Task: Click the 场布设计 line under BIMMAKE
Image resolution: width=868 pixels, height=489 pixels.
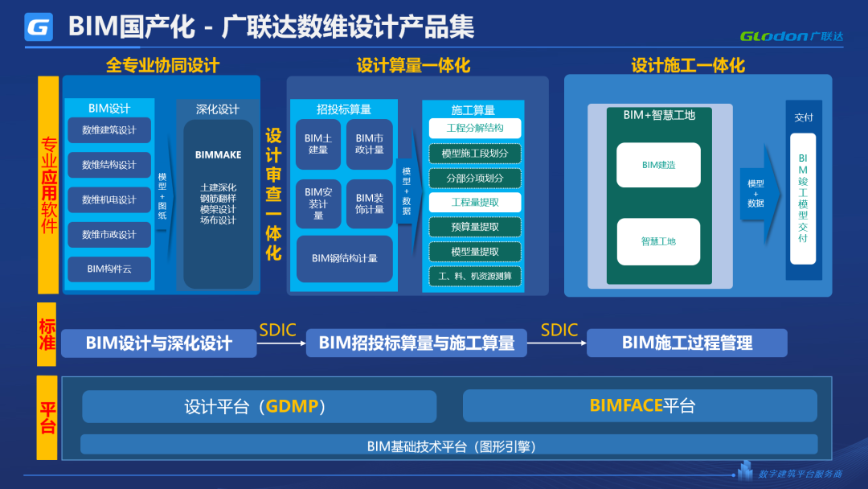Action: (218, 220)
